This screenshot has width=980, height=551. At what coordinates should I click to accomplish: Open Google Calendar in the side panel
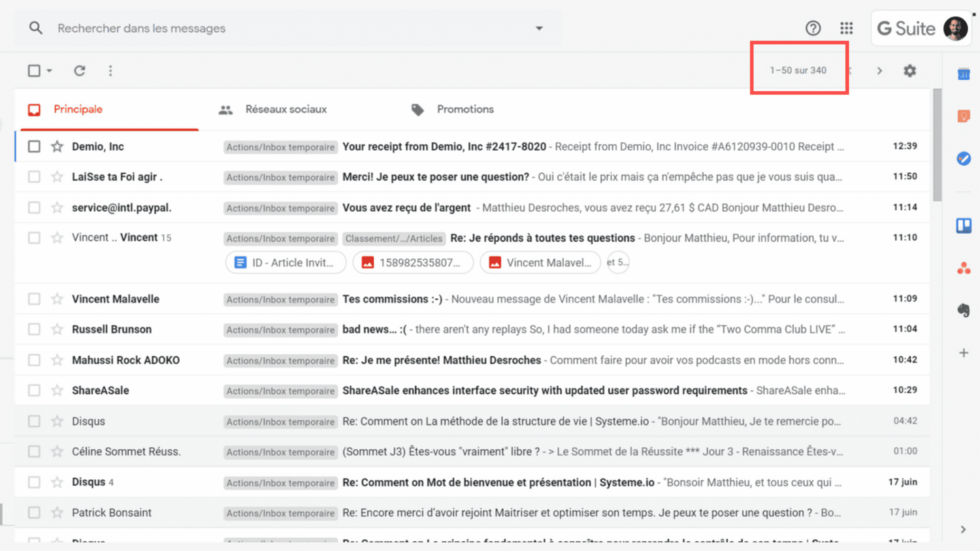[964, 74]
